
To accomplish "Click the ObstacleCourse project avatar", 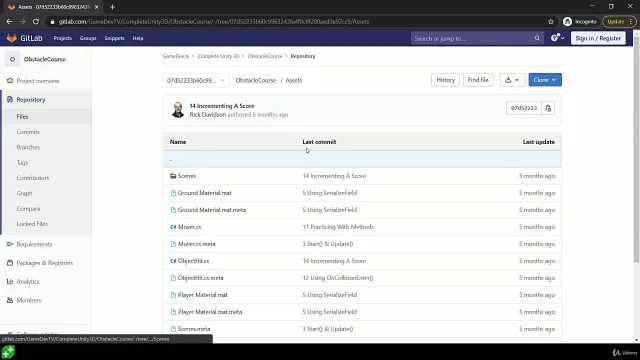I will tap(12, 59).
